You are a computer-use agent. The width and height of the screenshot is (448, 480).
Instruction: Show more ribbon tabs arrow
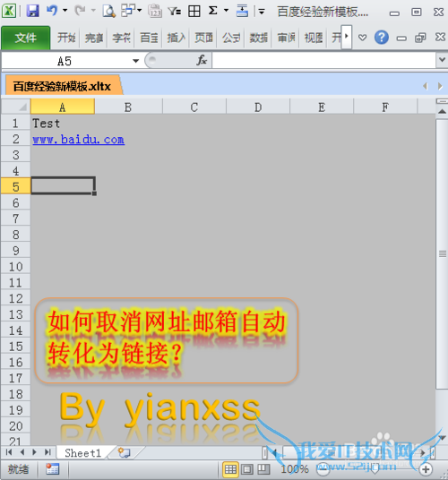(347, 37)
